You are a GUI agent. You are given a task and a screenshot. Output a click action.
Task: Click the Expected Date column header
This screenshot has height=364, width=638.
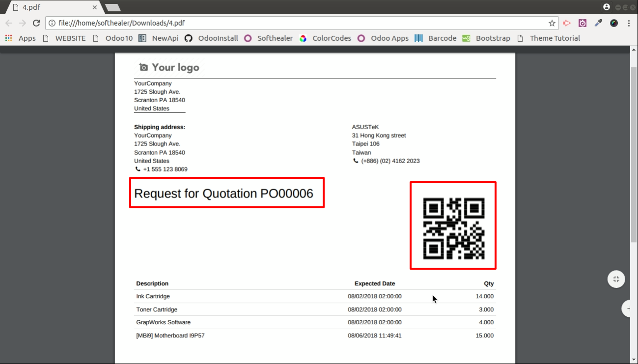pyautogui.click(x=375, y=283)
